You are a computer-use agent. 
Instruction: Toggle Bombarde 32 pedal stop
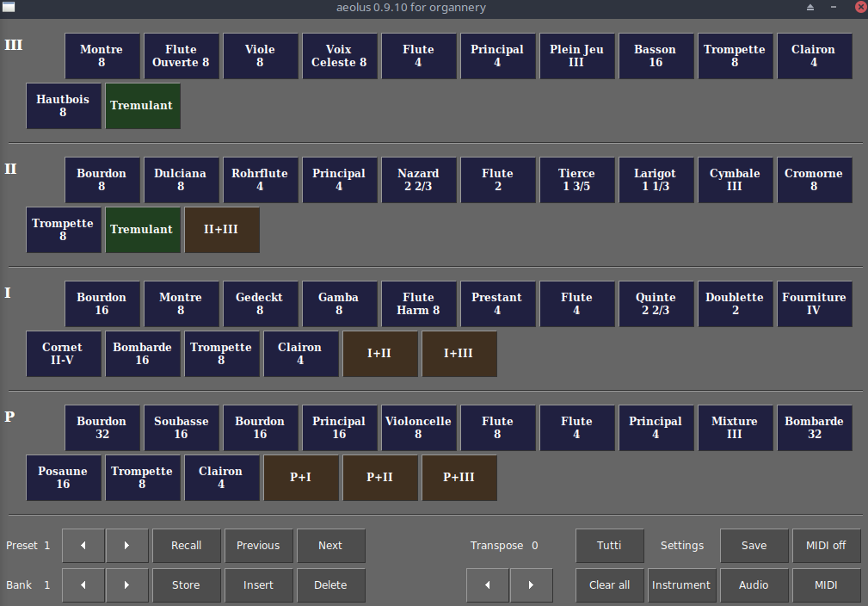tap(815, 428)
